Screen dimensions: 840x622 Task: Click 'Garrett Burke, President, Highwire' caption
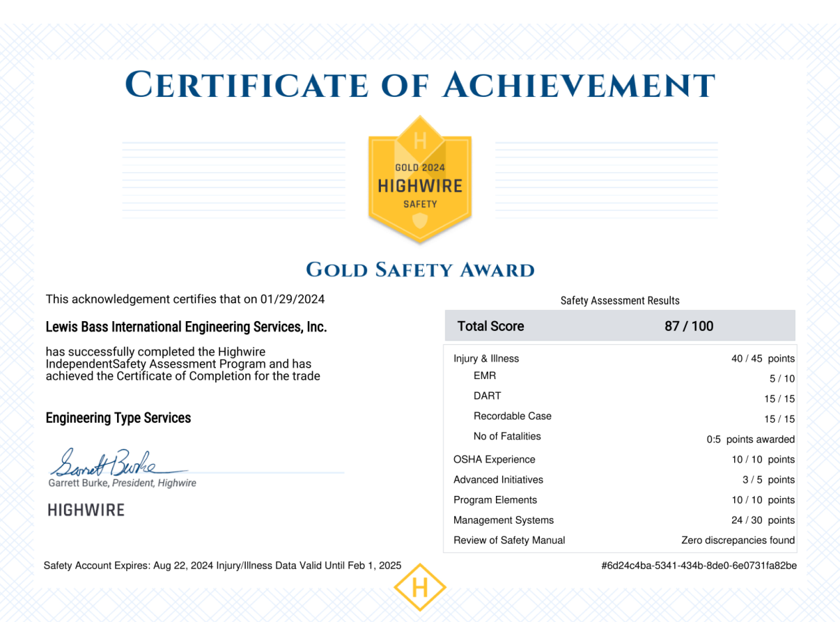coord(122,483)
